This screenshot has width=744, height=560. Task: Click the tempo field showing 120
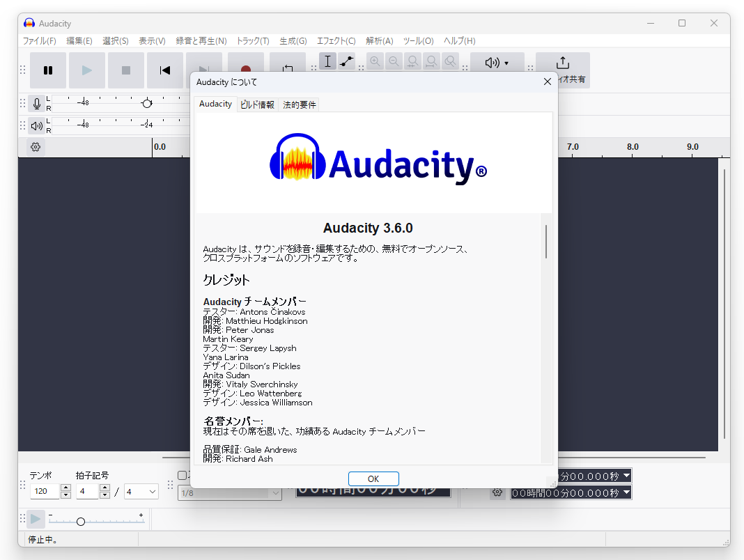pos(45,491)
